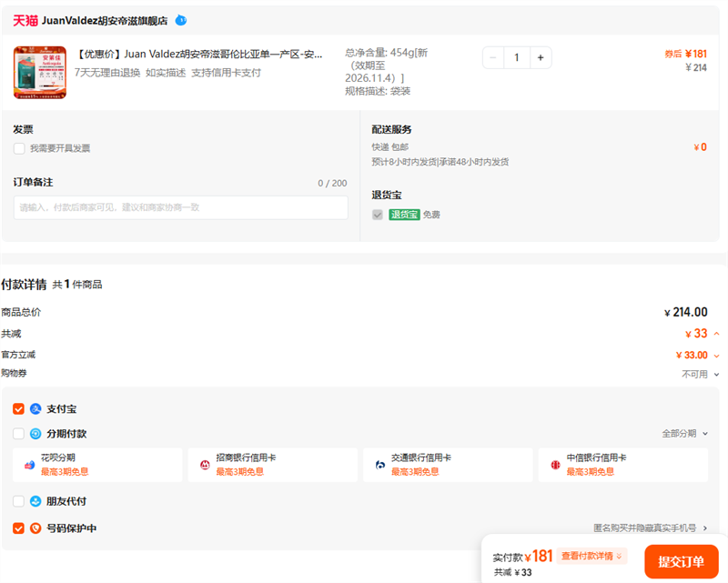This screenshot has width=728, height=583.
Task: Expand the 购物券 不可用 dropdown
Action: click(701, 374)
